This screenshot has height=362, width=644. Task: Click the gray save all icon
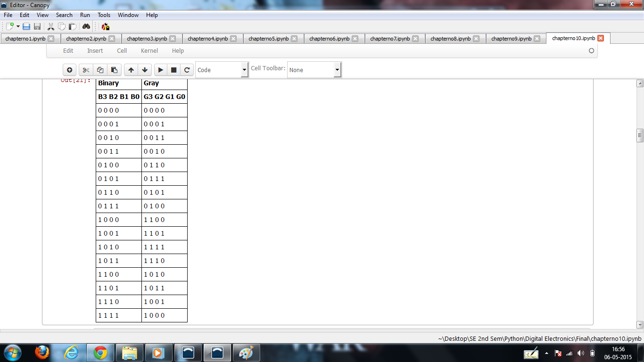[x=37, y=26]
